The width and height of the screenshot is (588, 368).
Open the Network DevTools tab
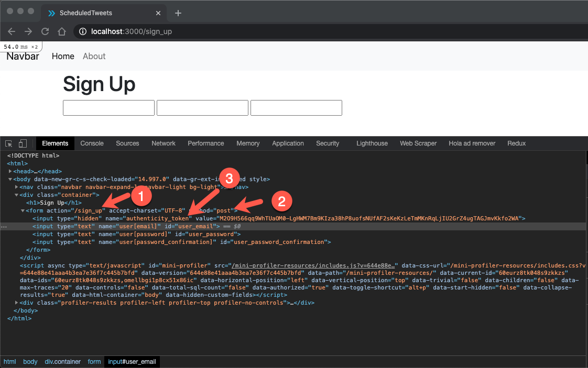[x=164, y=143]
